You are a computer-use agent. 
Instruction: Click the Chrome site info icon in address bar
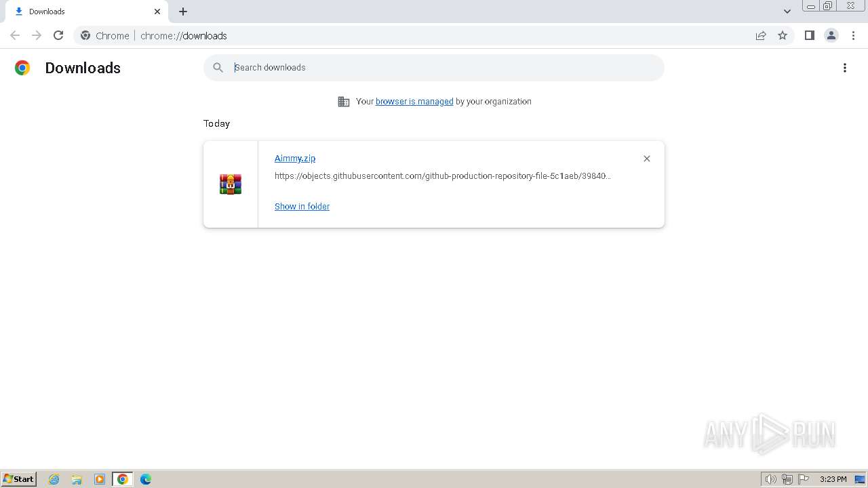point(85,35)
